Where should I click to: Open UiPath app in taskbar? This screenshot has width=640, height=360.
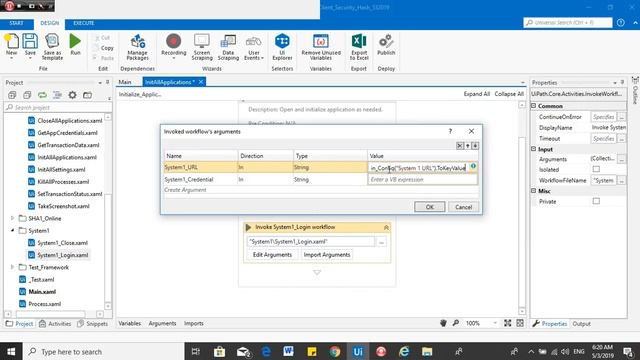pyautogui.click(x=358, y=351)
